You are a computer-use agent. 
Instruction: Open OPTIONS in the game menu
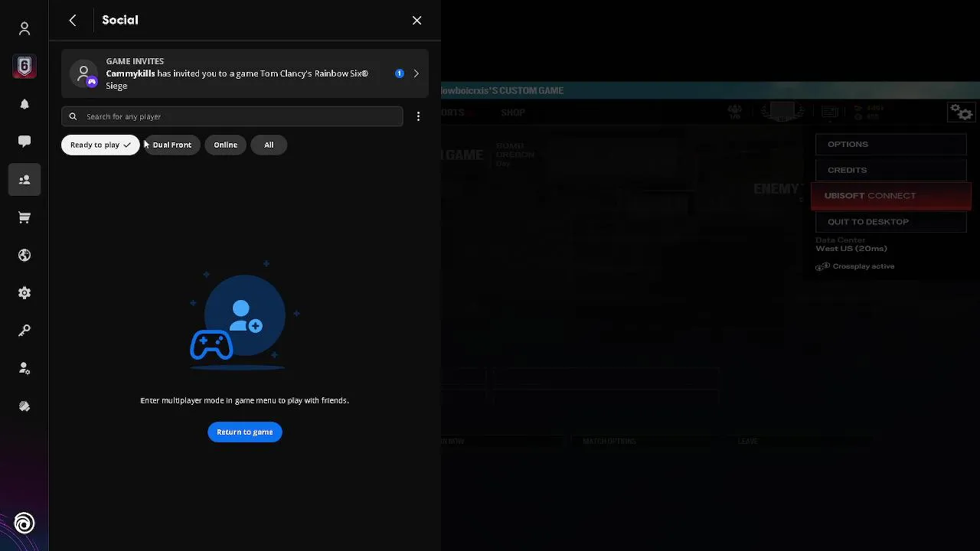[890, 144]
